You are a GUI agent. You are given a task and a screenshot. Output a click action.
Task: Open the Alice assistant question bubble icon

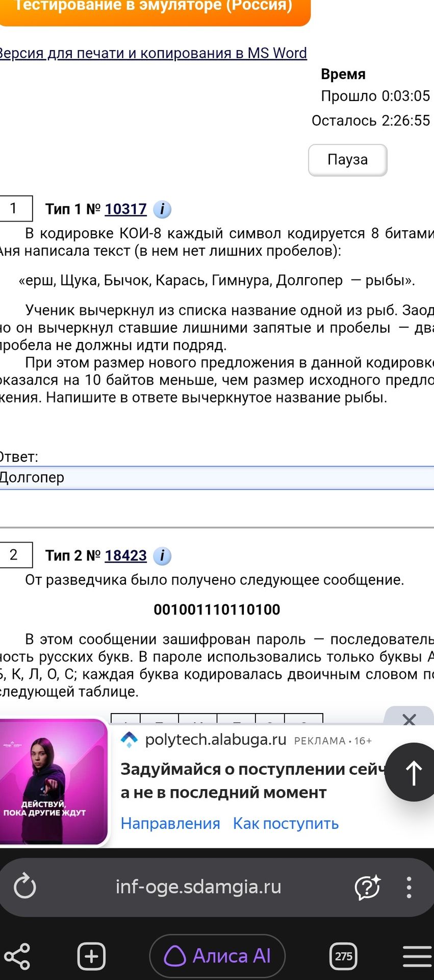367,887
